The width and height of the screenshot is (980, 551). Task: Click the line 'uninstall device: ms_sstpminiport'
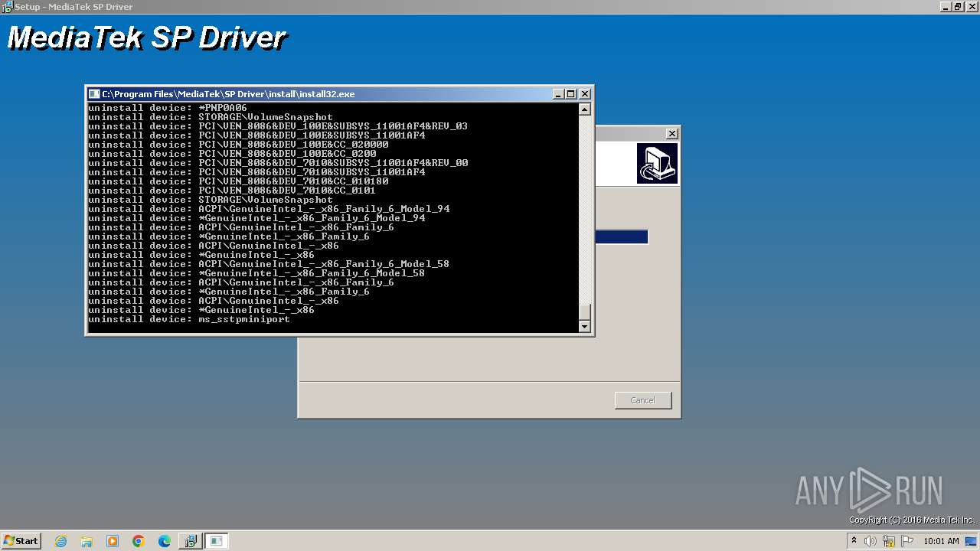pyautogui.click(x=189, y=319)
